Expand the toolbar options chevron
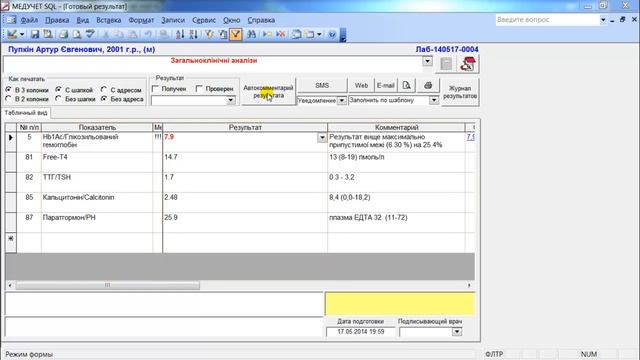640x360 pixels. [x=343, y=36]
